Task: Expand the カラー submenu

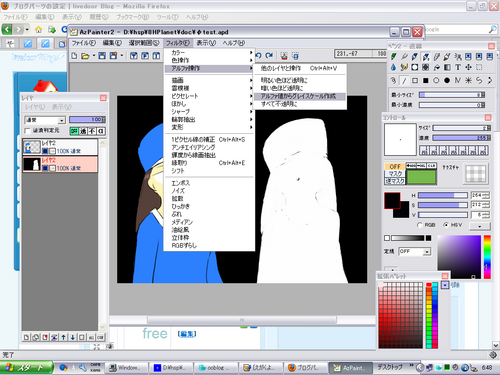Action: [210, 53]
